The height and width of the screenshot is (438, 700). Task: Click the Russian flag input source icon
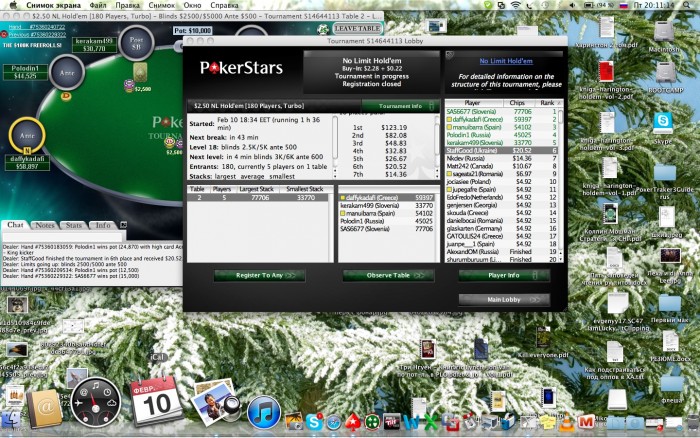point(624,5)
